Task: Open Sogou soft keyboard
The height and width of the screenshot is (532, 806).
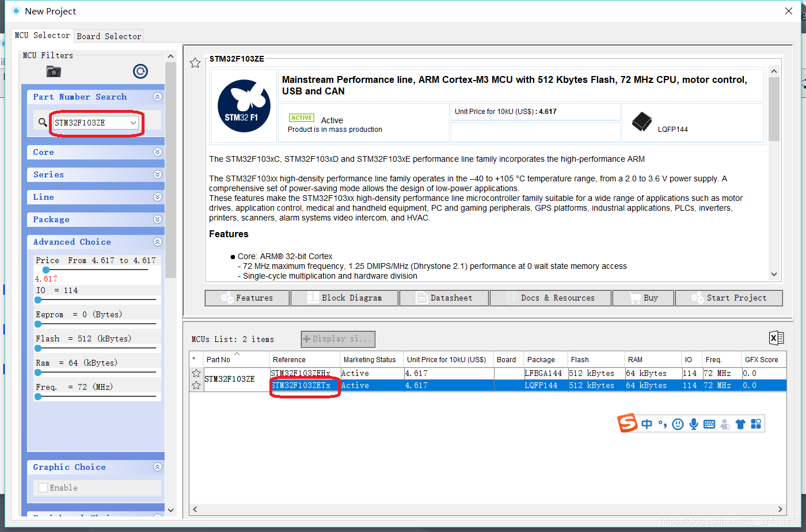Action: click(709, 424)
